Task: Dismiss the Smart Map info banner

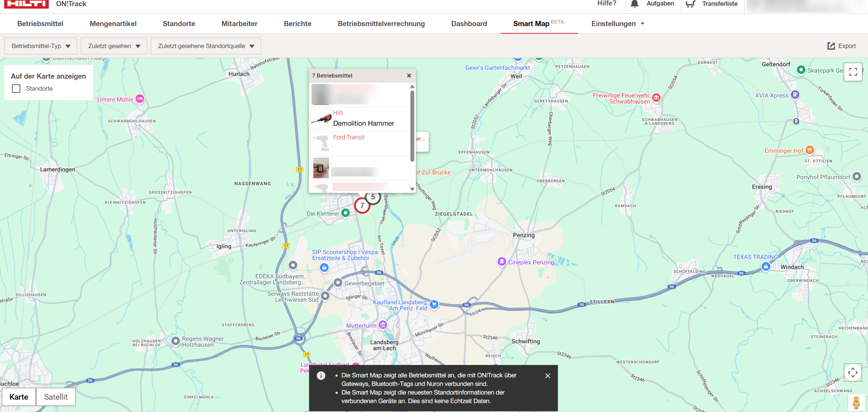Action: click(548, 376)
